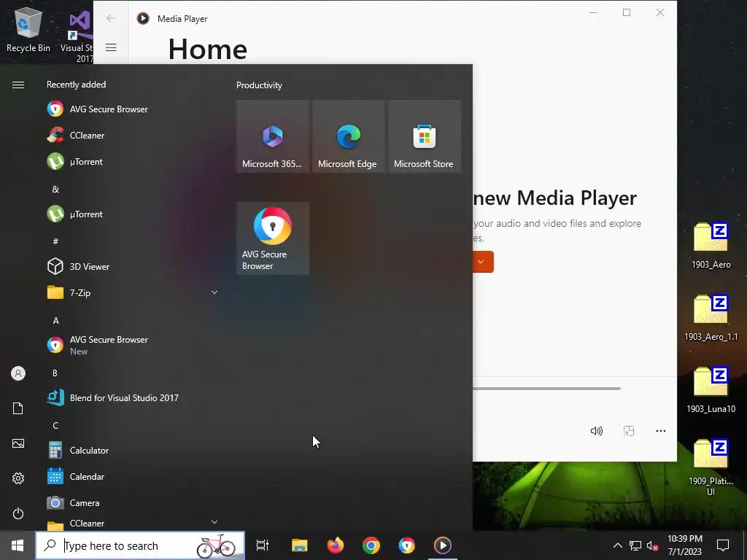Click the Microsoft Store tile

(x=425, y=136)
